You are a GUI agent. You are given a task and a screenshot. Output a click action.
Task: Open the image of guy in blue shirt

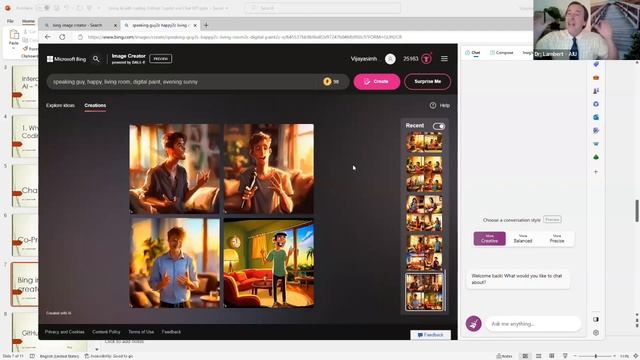[x=175, y=263]
